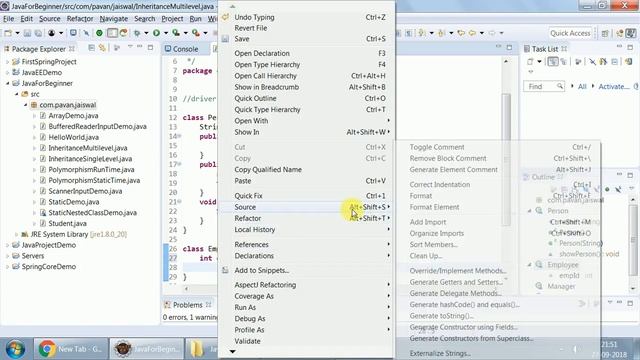Viewport: 640px width, 360px height.
Task: Collapse com.pavan.jaiswal package node
Action: pyautogui.click(x=25, y=105)
